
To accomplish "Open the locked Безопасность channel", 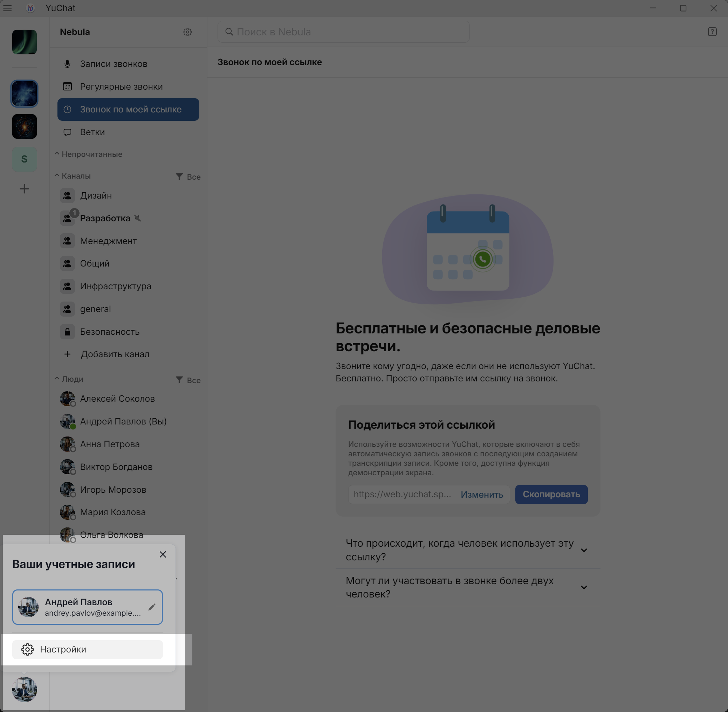I will pyautogui.click(x=128, y=332).
